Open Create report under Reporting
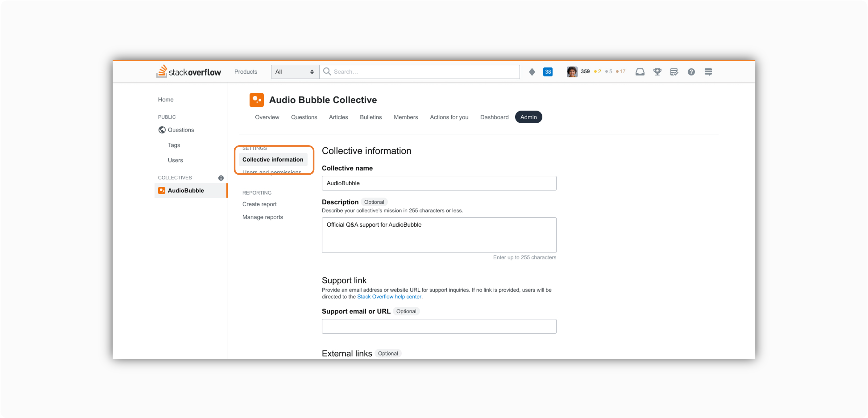This screenshot has height=418, width=868. pos(259,204)
